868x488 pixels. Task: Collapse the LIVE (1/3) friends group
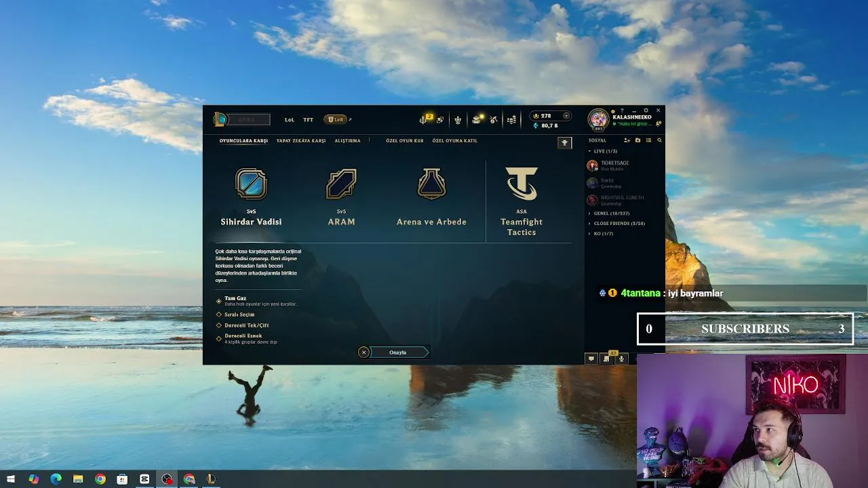click(x=603, y=151)
